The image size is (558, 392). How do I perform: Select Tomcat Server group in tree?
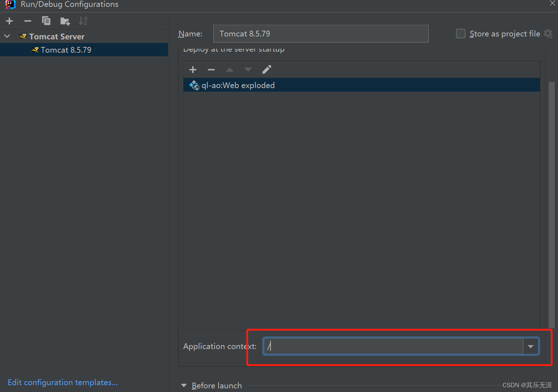[x=57, y=36]
